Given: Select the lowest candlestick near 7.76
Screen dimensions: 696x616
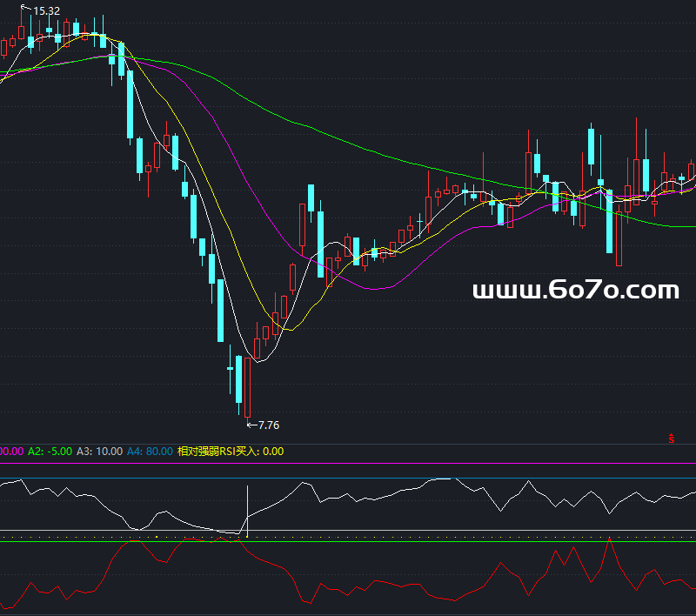Looking at the screenshot, I should tap(248, 387).
